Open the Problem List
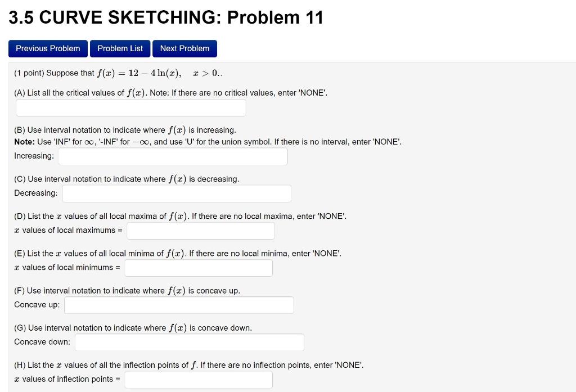576x392 pixels. [120, 48]
